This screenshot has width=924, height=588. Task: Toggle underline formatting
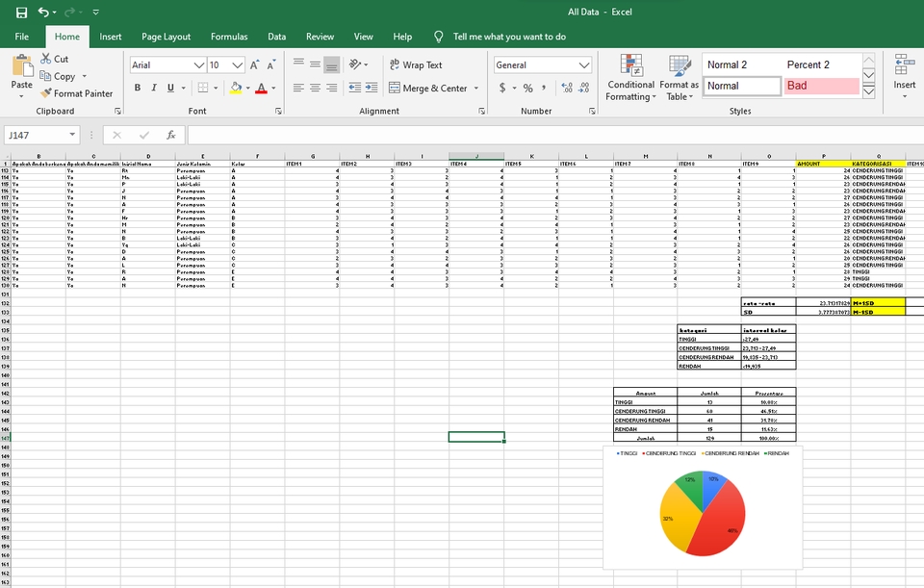[168, 88]
